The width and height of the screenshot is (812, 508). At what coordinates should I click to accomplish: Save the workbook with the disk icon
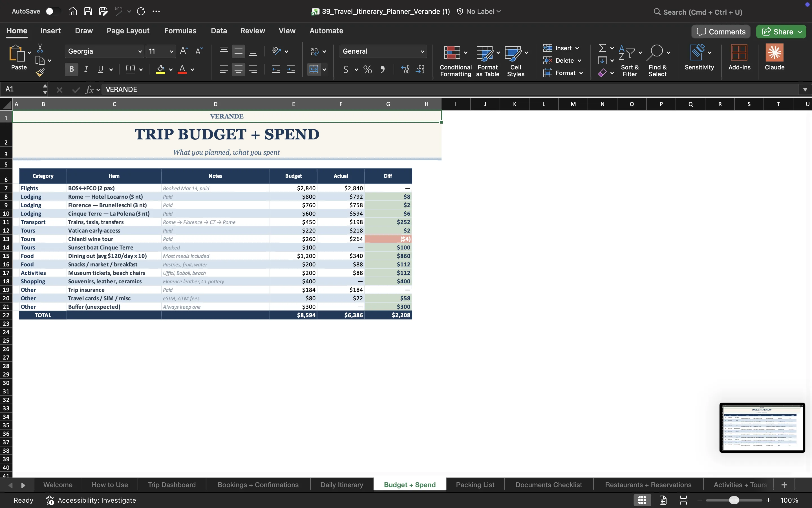click(x=88, y=11)
